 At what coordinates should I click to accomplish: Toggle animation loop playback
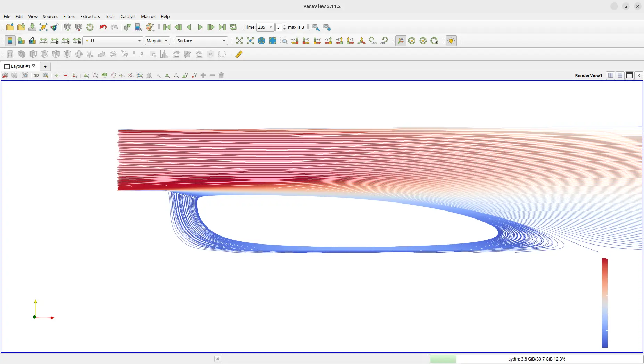pos(233,27)
